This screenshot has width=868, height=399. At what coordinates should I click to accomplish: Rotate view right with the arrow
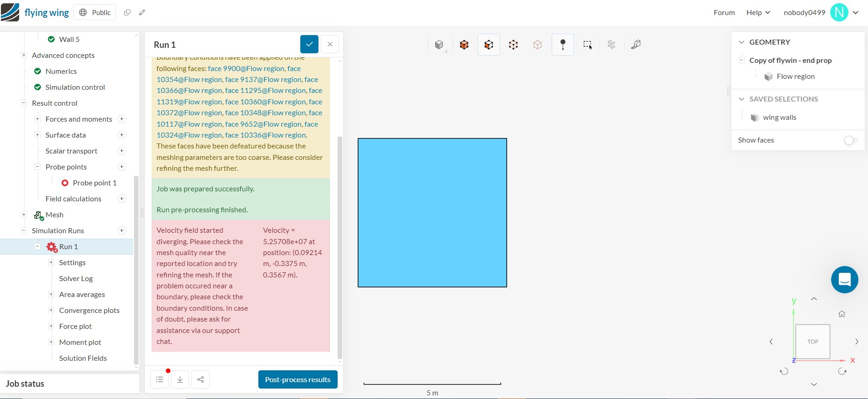coord(857,342)
